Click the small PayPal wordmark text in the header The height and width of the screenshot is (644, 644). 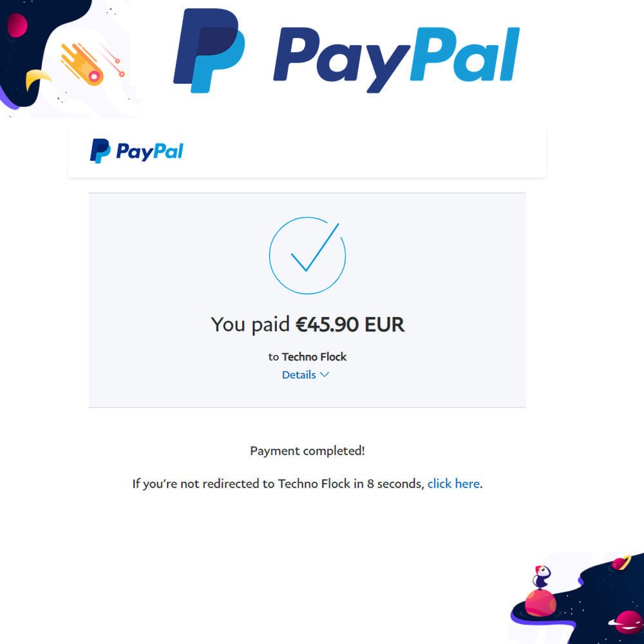tap(149, 151)
